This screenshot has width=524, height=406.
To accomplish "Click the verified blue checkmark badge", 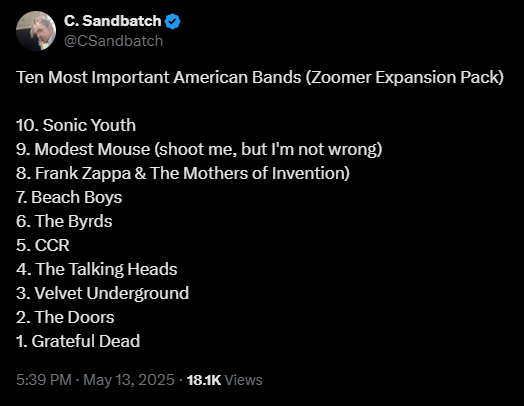I will click(172, 21).
